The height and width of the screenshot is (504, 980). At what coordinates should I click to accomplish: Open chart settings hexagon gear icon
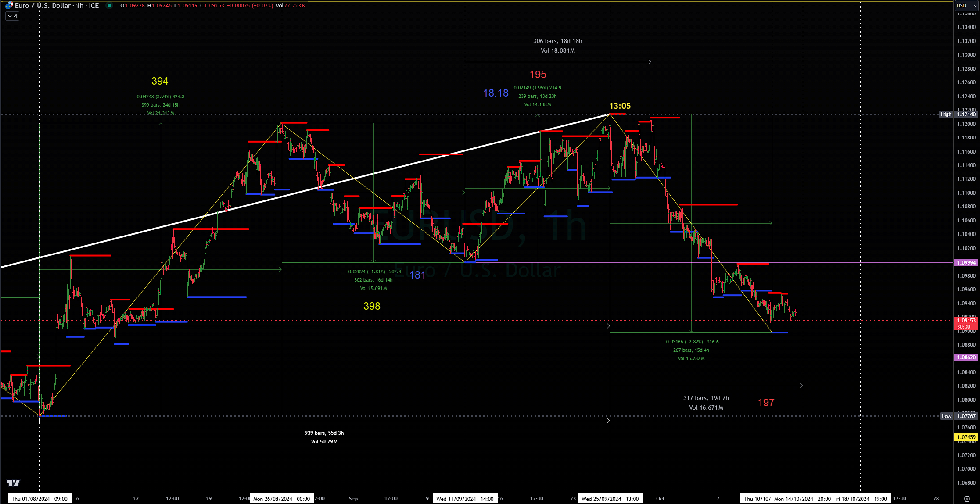(967, 499)
